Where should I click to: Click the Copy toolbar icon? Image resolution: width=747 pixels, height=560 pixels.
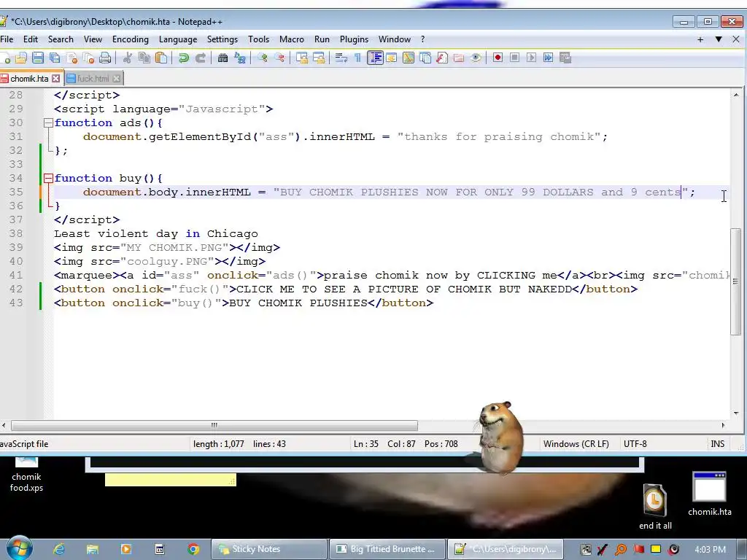[144, 58]
